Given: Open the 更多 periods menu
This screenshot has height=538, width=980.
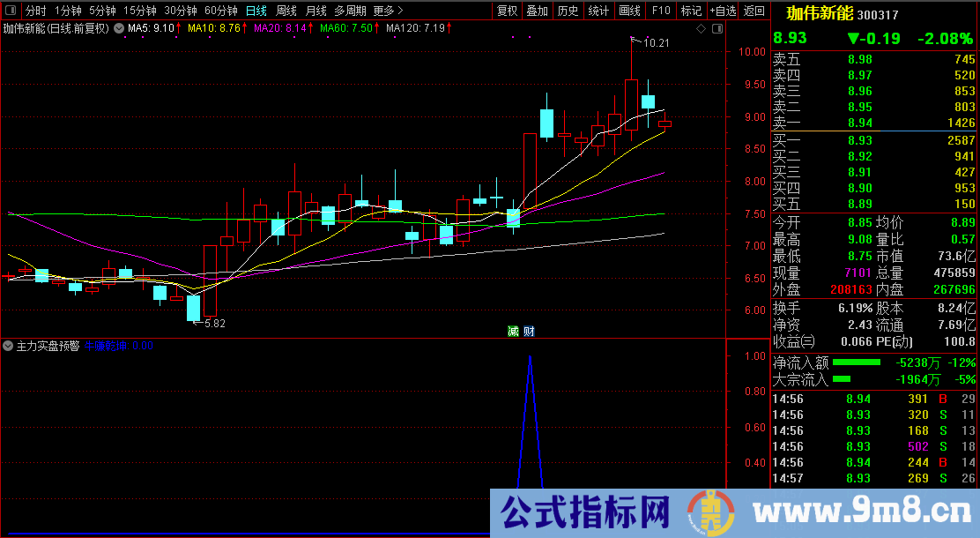Looking at the screenshot, I should [388, 11].
